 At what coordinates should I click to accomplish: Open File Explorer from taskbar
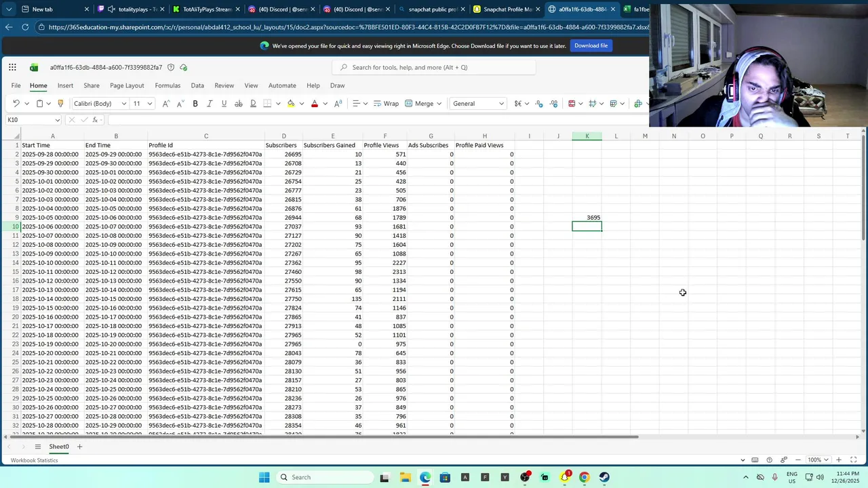point(405,477)
